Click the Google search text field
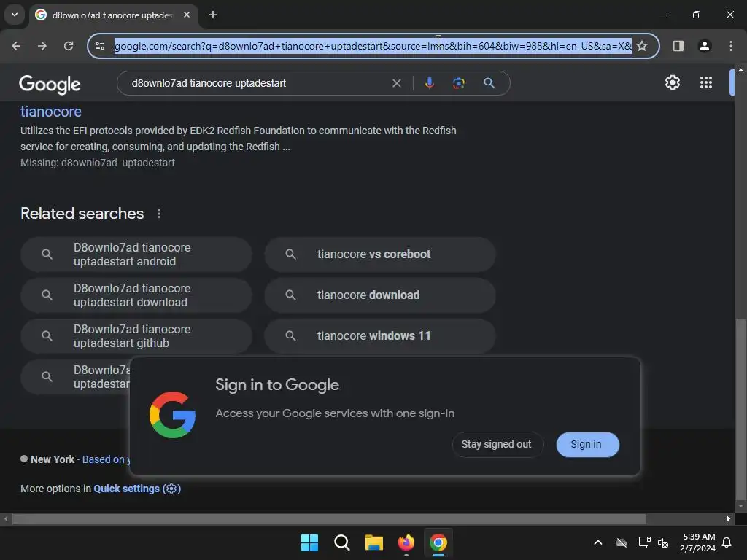Viewport: 747px width, 560px height. click(258, 83)
